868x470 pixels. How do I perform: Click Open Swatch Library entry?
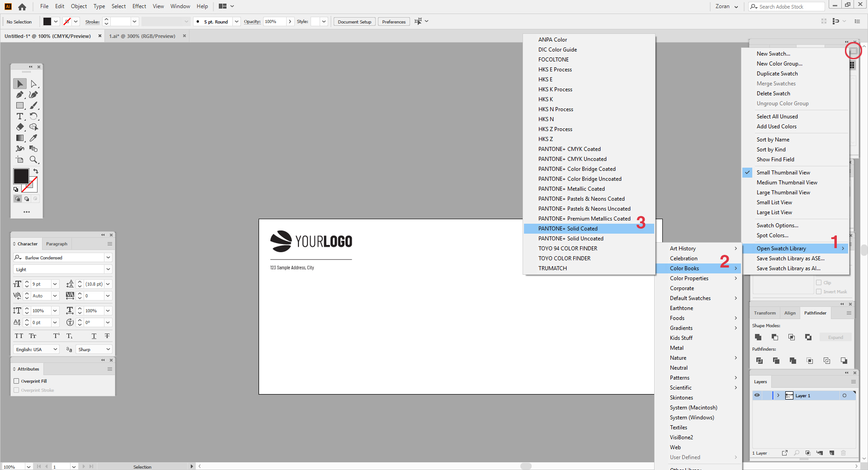coord(795,249)
